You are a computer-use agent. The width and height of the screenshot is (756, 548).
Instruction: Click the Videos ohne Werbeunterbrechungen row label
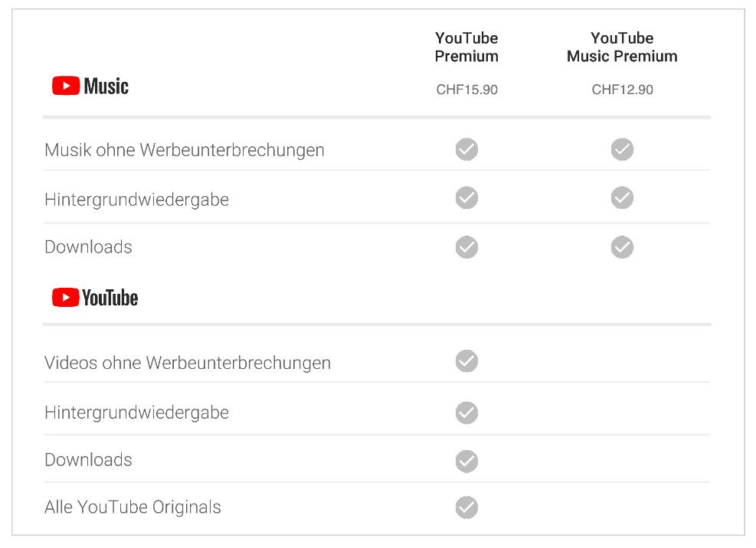pyautogui.click(x=188, y=363)
